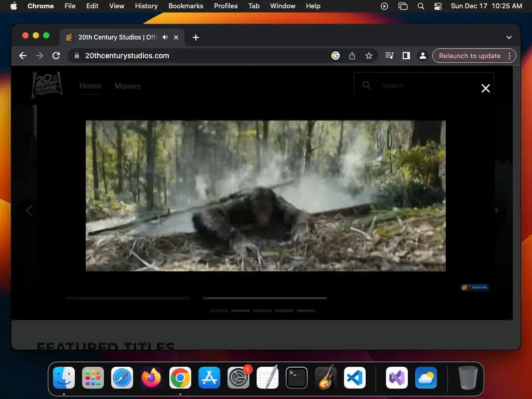532x399 pixels.
Task: Open Visual Studio Code from the Dock
Action: pyautogui.click(x=355, y=378)
